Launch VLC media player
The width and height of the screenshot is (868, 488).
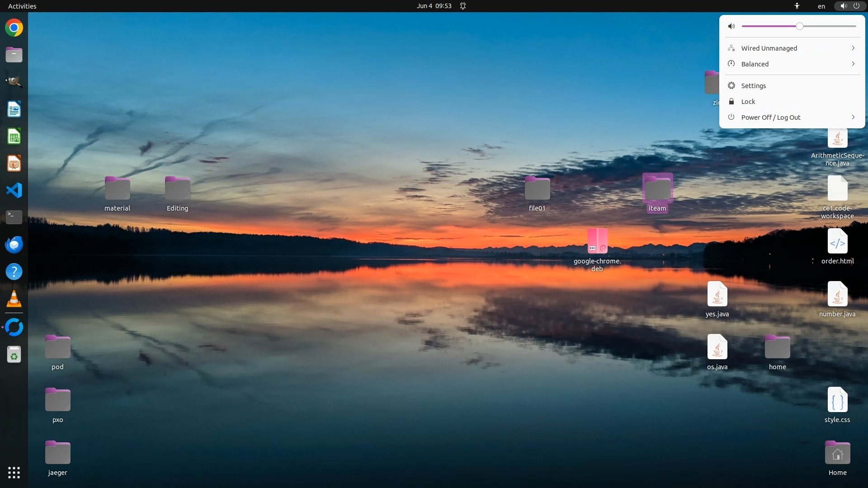pyautogui.click(x=14, y=299)
